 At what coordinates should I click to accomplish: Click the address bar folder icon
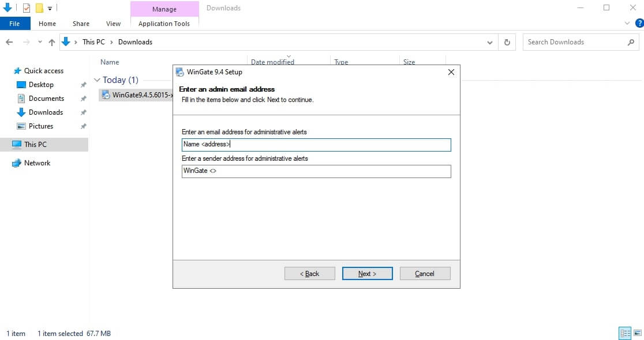pyautogui.click(x=66, y=42)
